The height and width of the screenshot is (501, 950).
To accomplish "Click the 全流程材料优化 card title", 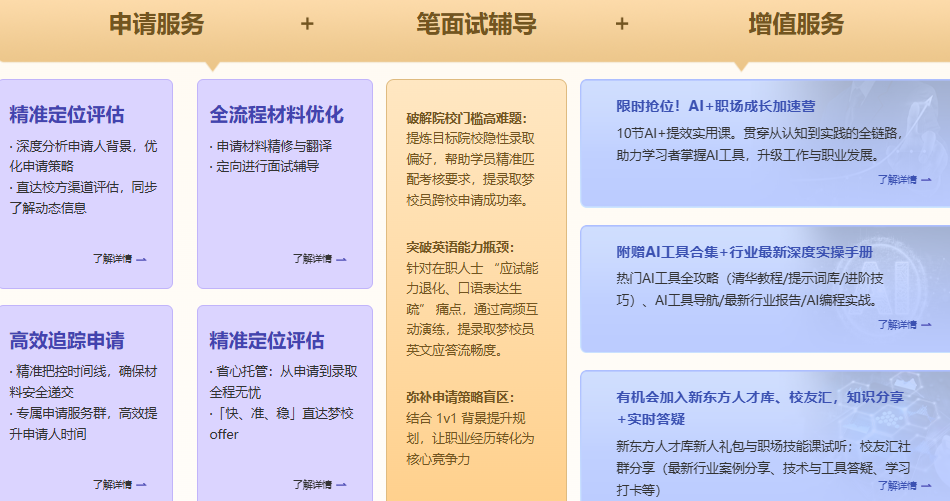I will coord(277,114).
